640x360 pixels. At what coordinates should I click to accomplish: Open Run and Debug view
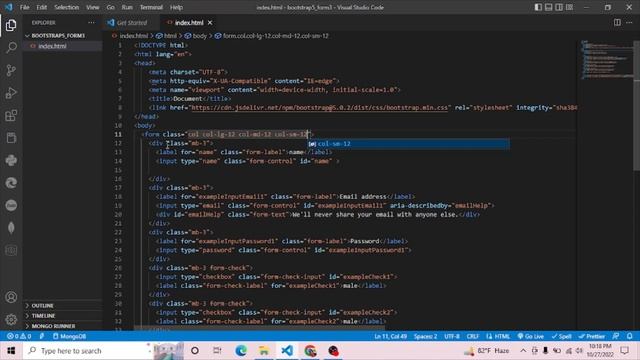click(x=11, y=93)
